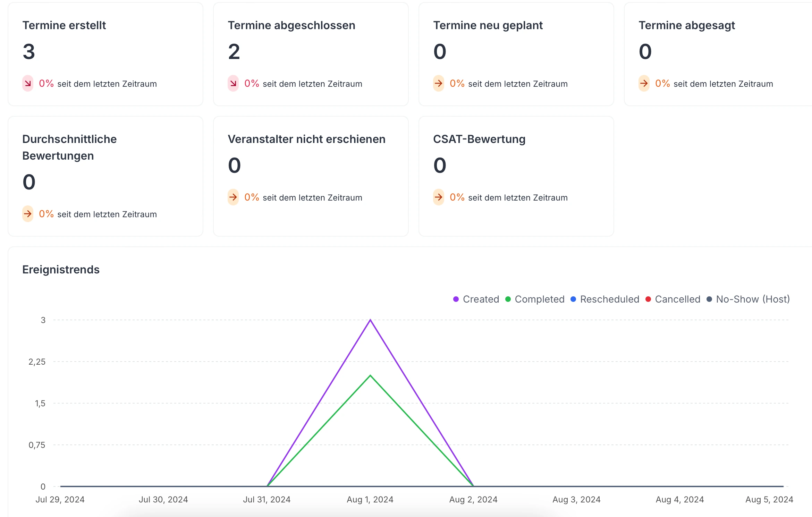Click the Durchschnittliche Bewertungen arrow icon
The width and height of the screenshot is (812, 517).
click(28, 214)
